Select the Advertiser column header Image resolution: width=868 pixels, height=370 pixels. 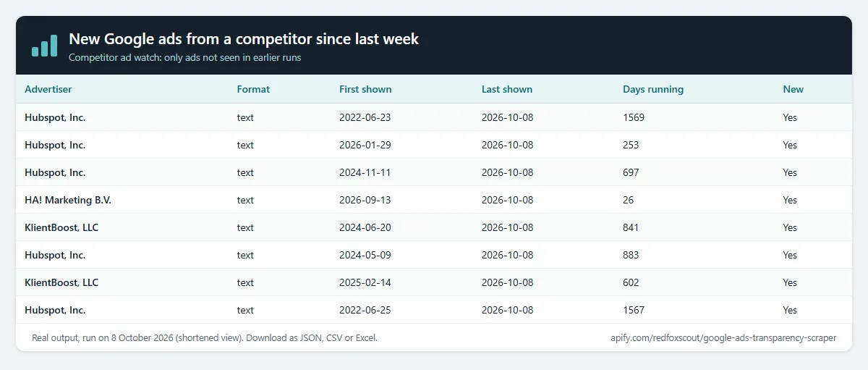click(x=48, y=90)
